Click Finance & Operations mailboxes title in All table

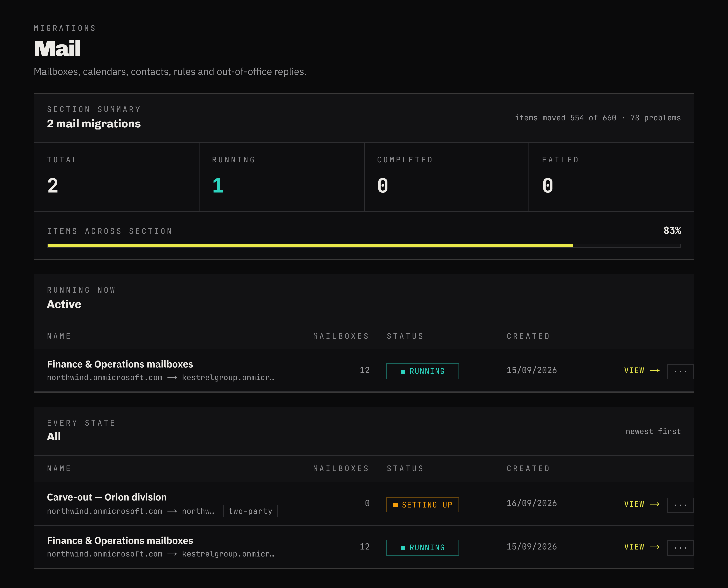[120, 541]
